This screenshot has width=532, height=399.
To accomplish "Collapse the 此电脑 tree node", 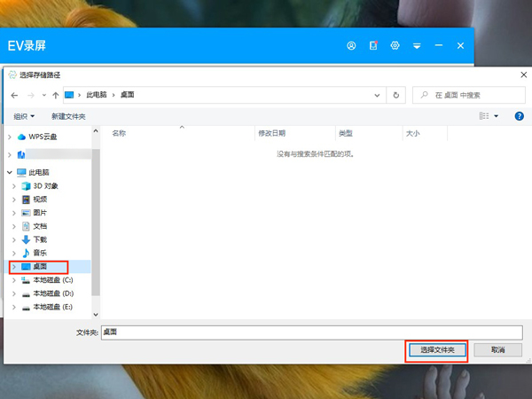I will (x=9, y=172).
